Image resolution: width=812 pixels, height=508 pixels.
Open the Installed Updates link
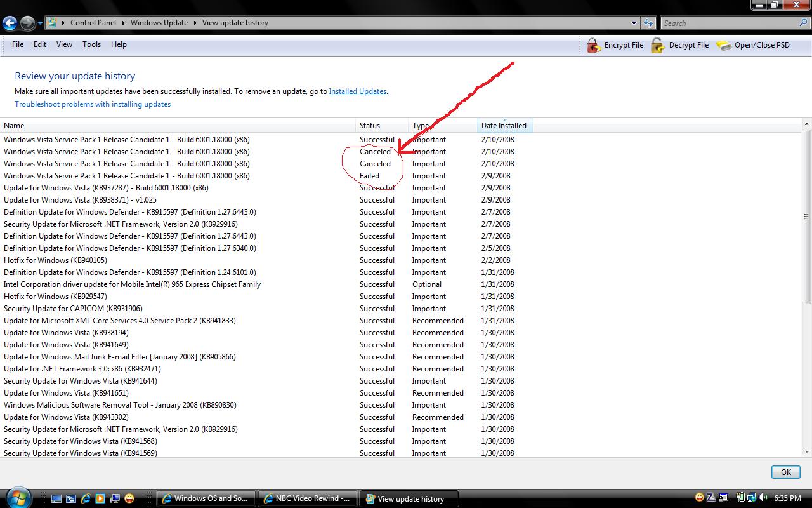tap(358, 91)
